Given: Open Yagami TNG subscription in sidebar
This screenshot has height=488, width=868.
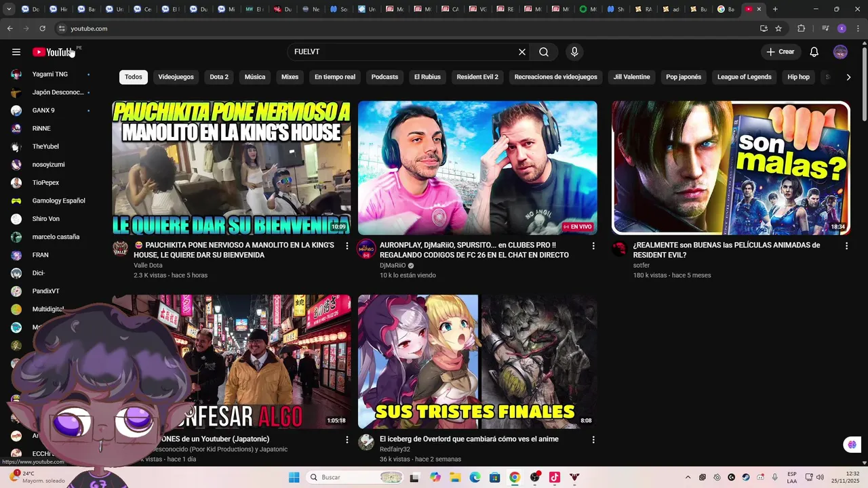Looking at the screenshot, I should tap(51, 75).
